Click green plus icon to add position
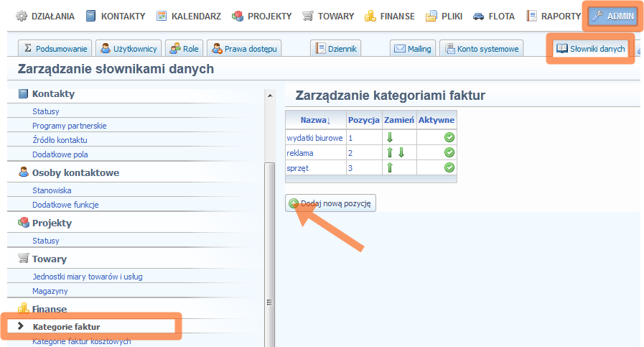This screenshot has height=347, width=644. pyautogui.click(x=294, y=203)
